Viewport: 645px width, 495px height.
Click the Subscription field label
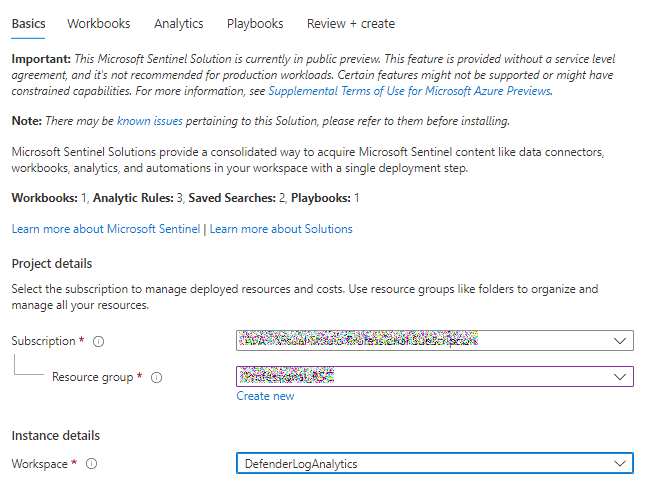pyautogui.click(x=43, y=341)
